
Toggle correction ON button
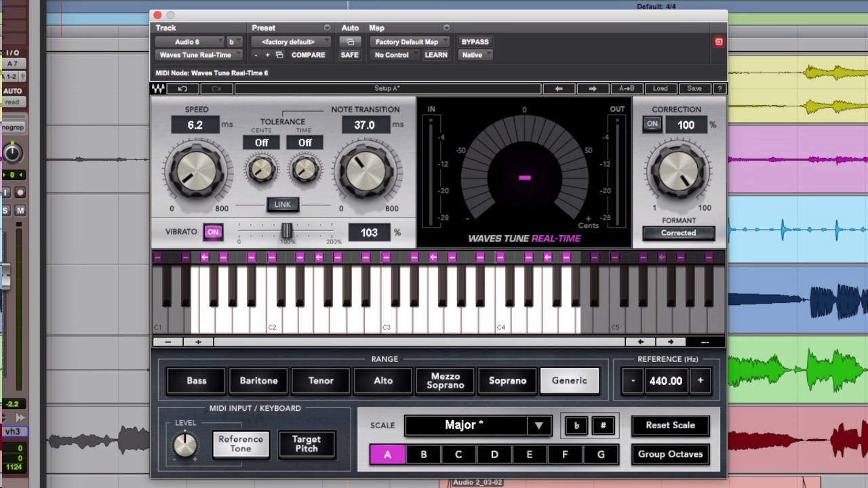pos(652,125)
